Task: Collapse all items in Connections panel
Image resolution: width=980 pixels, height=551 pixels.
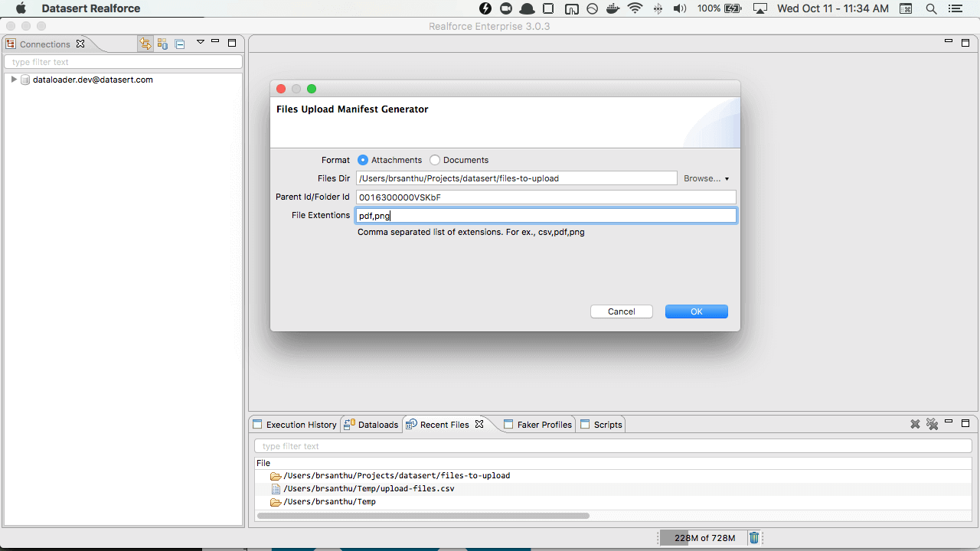Action: [180, 44]
